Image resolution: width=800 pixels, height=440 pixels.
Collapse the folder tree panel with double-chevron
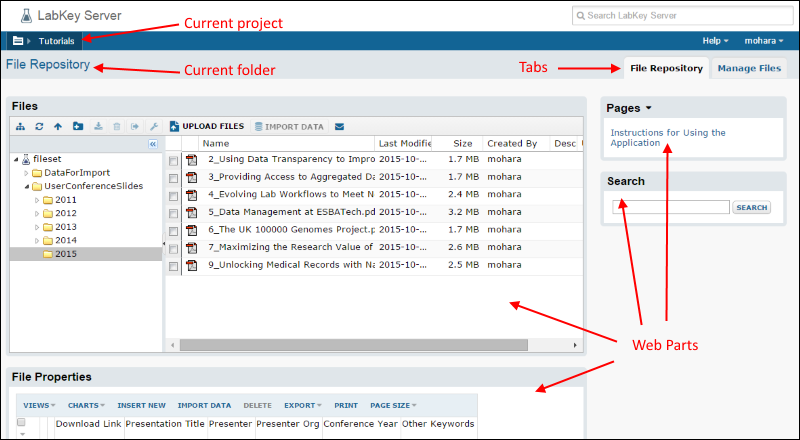pos(153,144)
